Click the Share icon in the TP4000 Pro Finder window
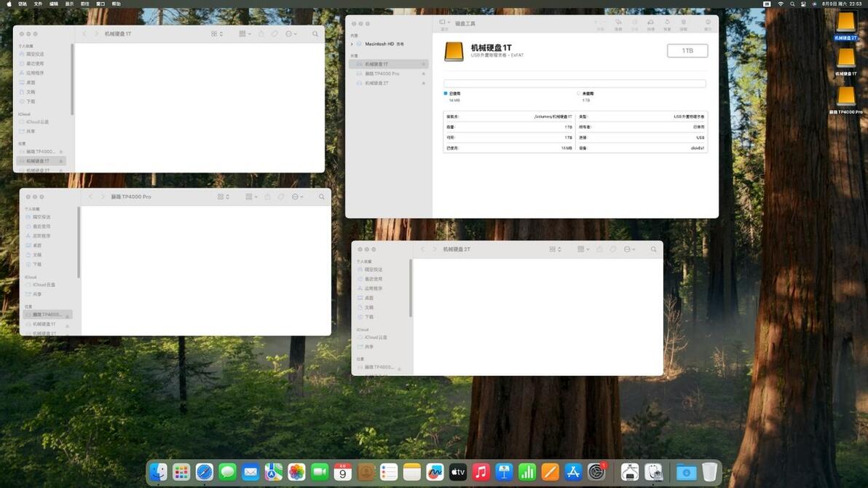The width and height of the screenshot is (868, 488). point(267,197)
